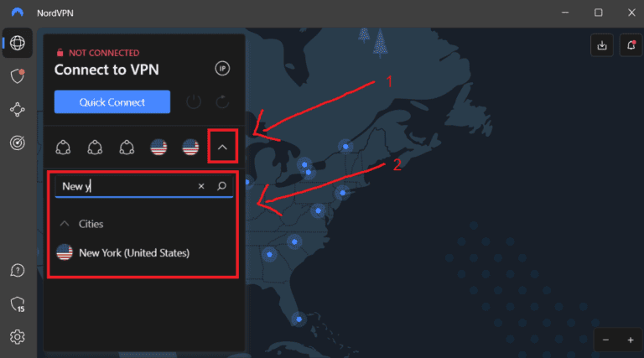The width and height of the screenshot is (644, 358).
Task: Click the IP info badge icon
Action: [222, 68]
